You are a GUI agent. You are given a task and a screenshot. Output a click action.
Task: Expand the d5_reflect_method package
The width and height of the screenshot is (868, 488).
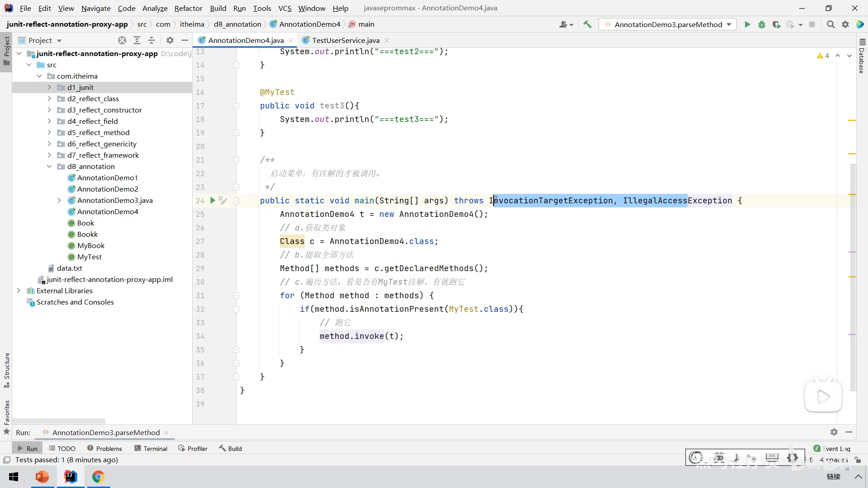49,132
